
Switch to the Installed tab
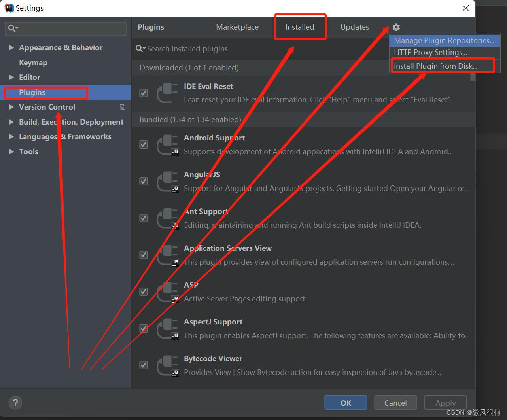pyautogui.click(x=300, y=27)
